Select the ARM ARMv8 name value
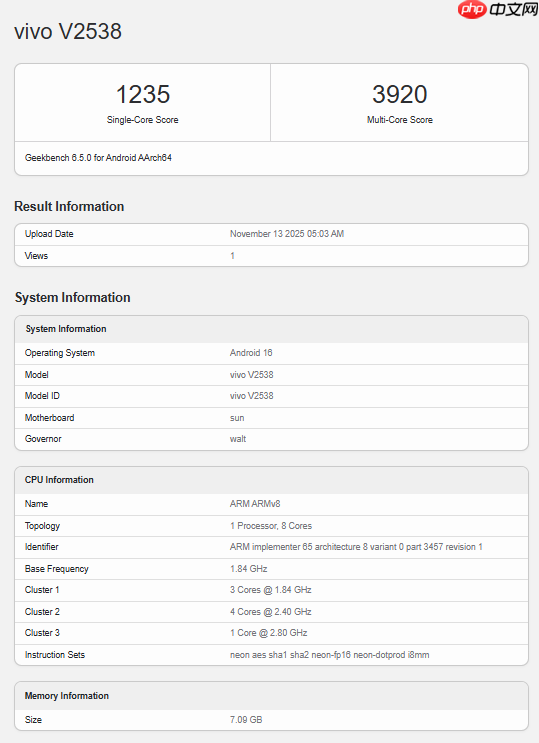The image size is (539, 743). (255, 504)
